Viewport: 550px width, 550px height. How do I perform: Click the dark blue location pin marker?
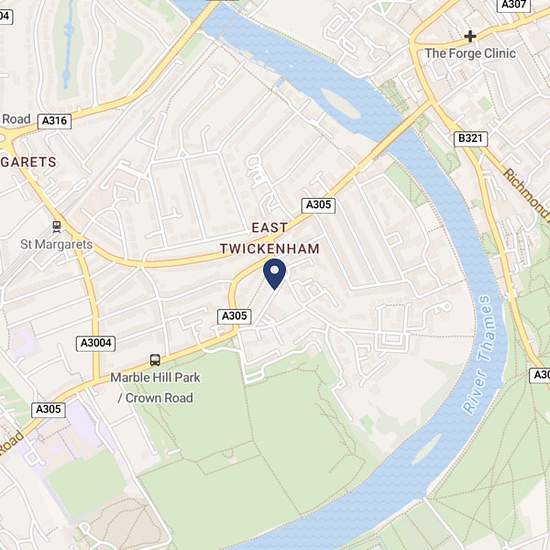[x=274, y=274]
